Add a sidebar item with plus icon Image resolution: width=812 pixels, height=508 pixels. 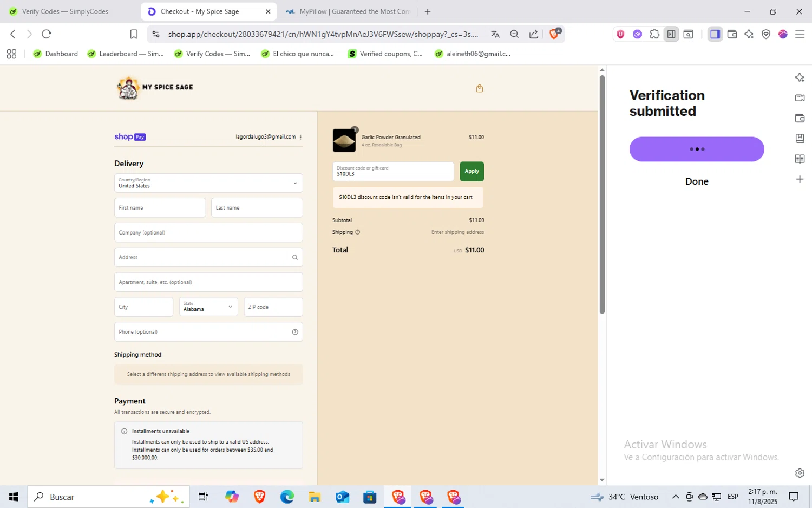tap(800, 179)
